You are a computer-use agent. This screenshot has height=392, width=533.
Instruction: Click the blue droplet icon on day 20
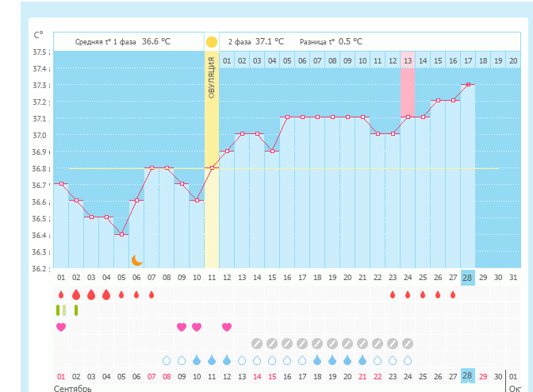point(347,360)
